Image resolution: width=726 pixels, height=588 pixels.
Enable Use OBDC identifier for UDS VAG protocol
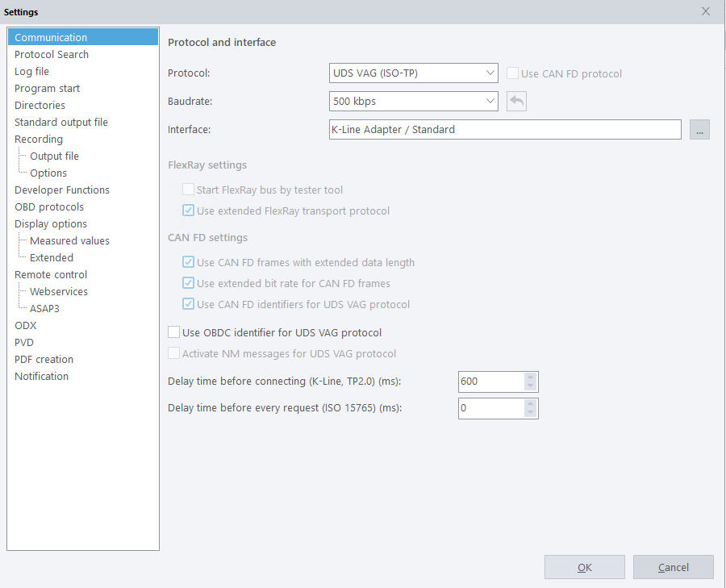click(173, 332)
